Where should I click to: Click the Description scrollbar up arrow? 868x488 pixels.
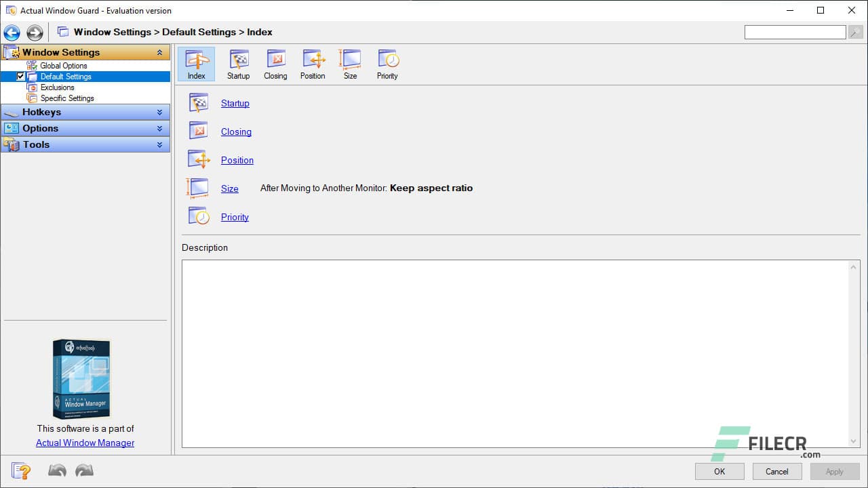point(854,267)
